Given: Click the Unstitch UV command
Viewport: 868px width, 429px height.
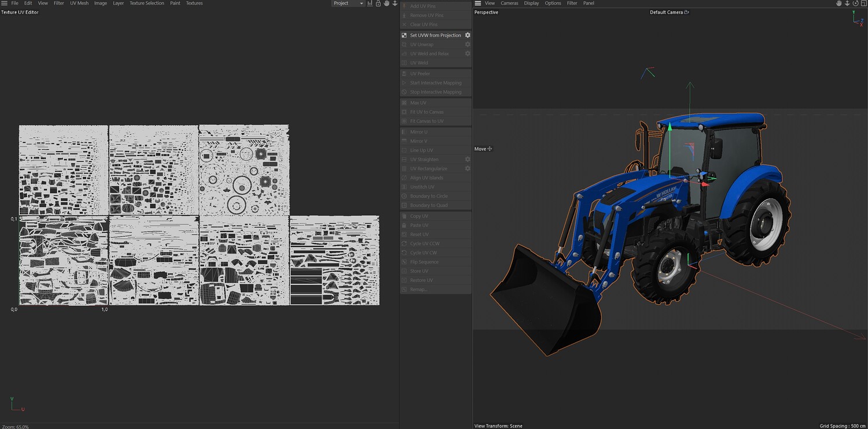Looking at the screenshot, I should tap(436, 187).
